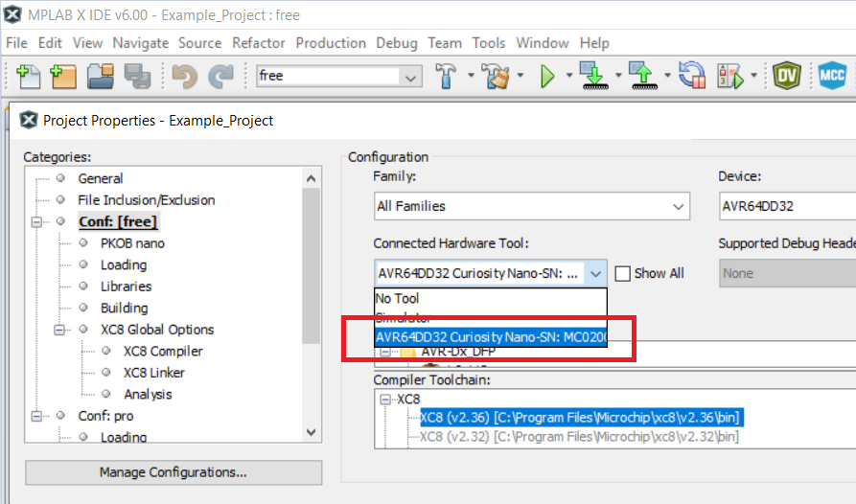Open the Help menu
Viewport: 856px width, 504px height.
click(x=594, y=43)
